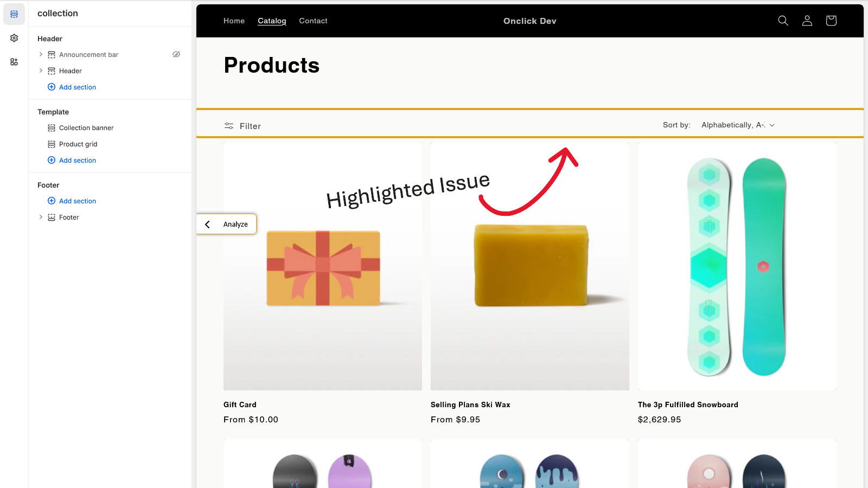The image size is (868, 488).
Task: Open the cart bag icon
Action: 831,20
